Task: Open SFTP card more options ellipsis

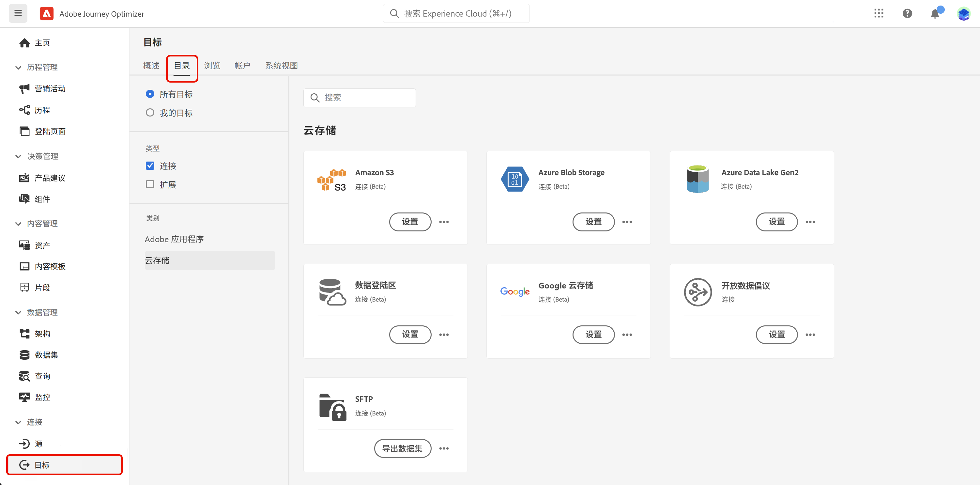Action: click(x=444, y=448)
